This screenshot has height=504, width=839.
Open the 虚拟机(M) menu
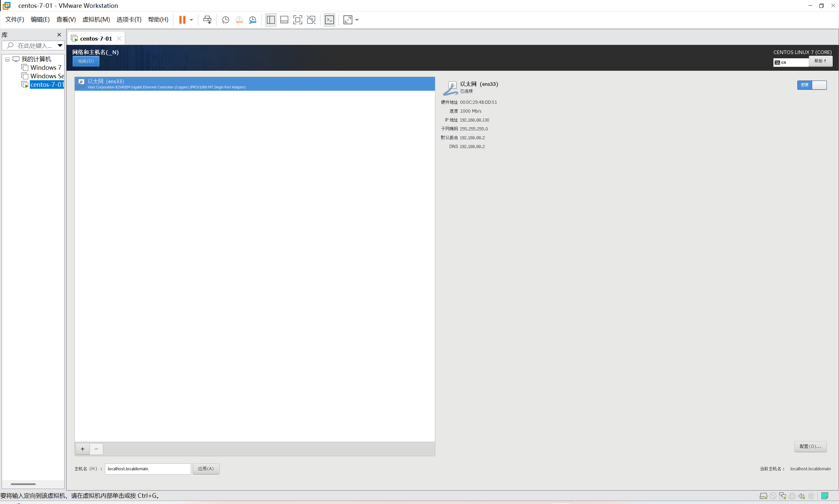tap(96, 20)
